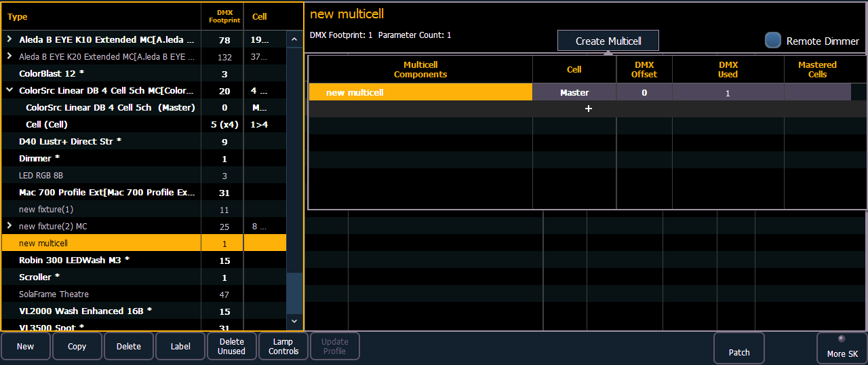Click the Label softkey
This screenshot has height=365, width=868.
[180, 347]
